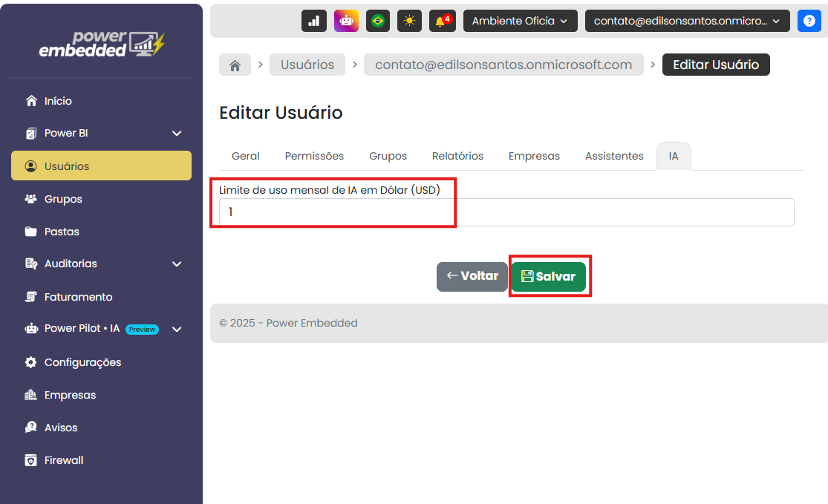Open the AI robot assistant icon
828x504 pixels.
pyautogui.click(x=346, y=21)
